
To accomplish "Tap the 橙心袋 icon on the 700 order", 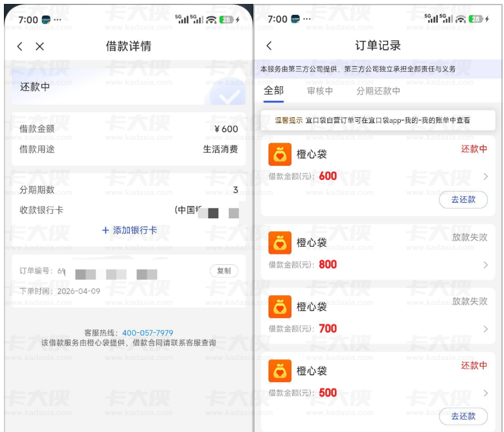I will click(280, 306).
